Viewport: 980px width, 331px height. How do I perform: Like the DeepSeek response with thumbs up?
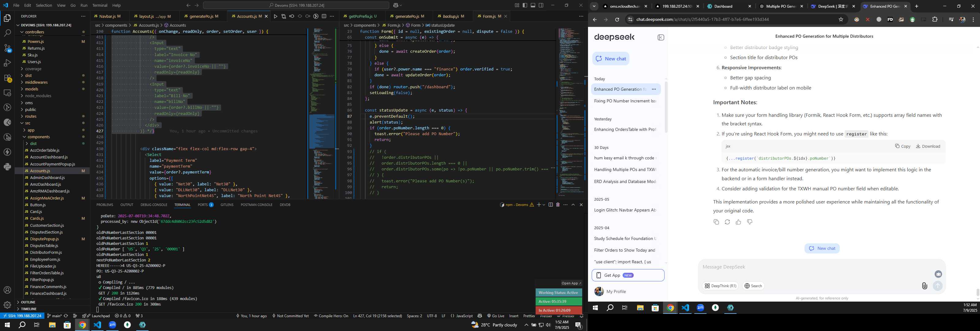[x=738, y=222]
